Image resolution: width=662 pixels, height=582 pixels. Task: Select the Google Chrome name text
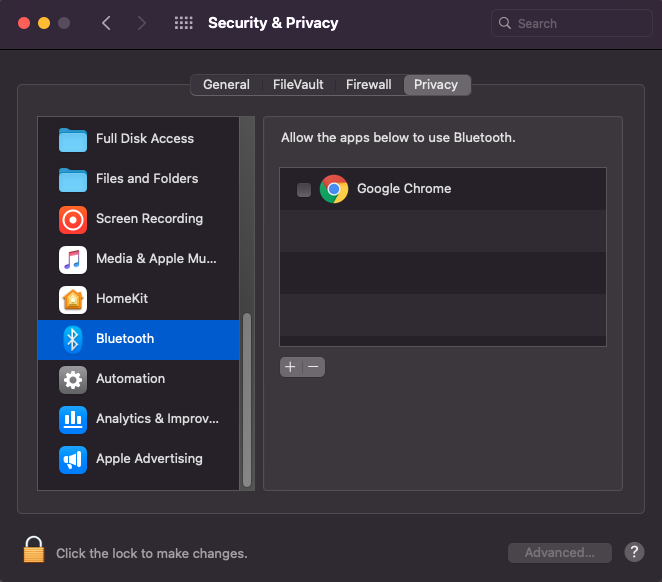pos(404,189)
